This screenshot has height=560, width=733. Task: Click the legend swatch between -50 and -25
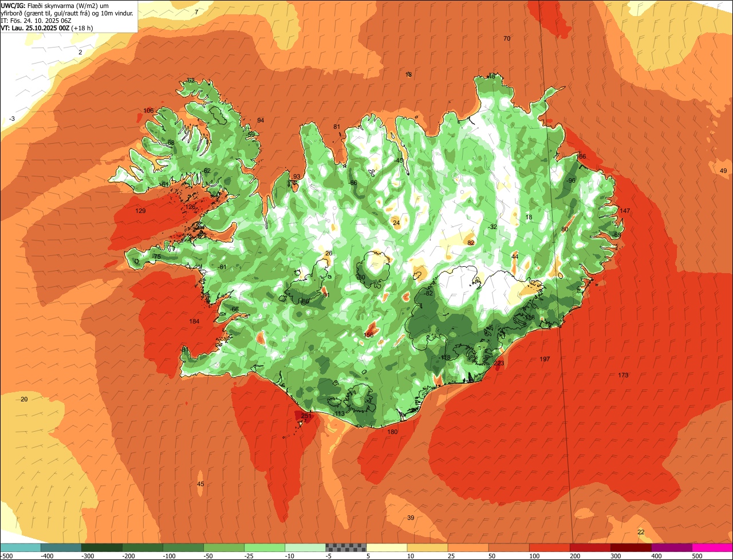click(224, 547)
